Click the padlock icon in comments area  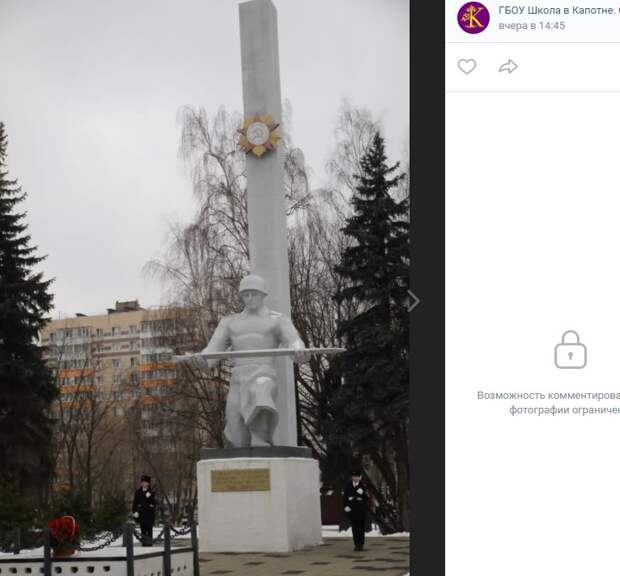pos(570,350)
